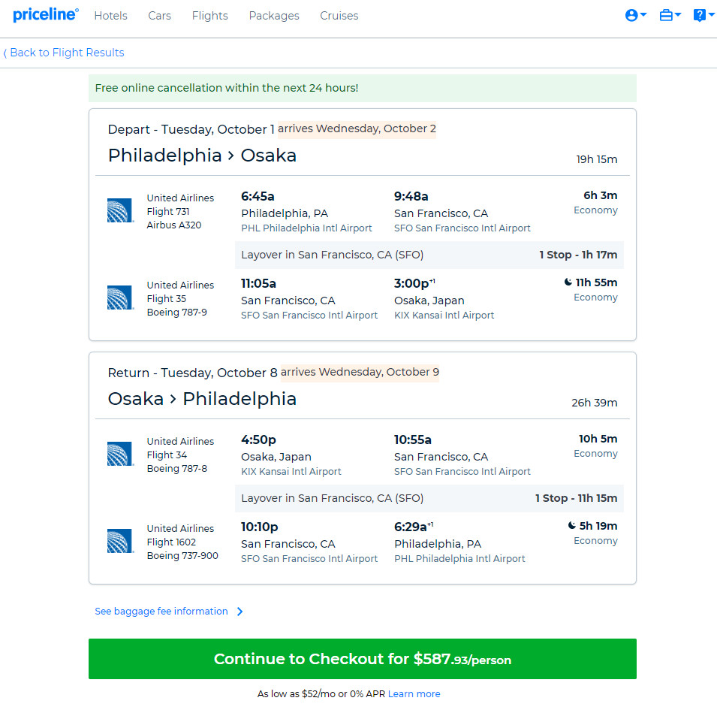Open the Cars menu item
The width and height of the screenshot is (717, 728).
(x=160, y=16)
